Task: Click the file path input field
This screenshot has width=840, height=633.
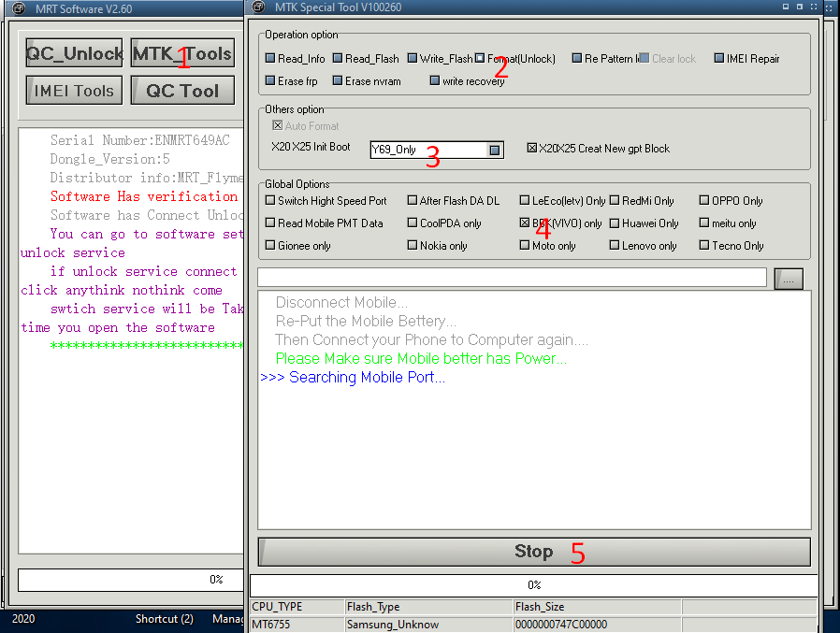Action: coord(513,278)
